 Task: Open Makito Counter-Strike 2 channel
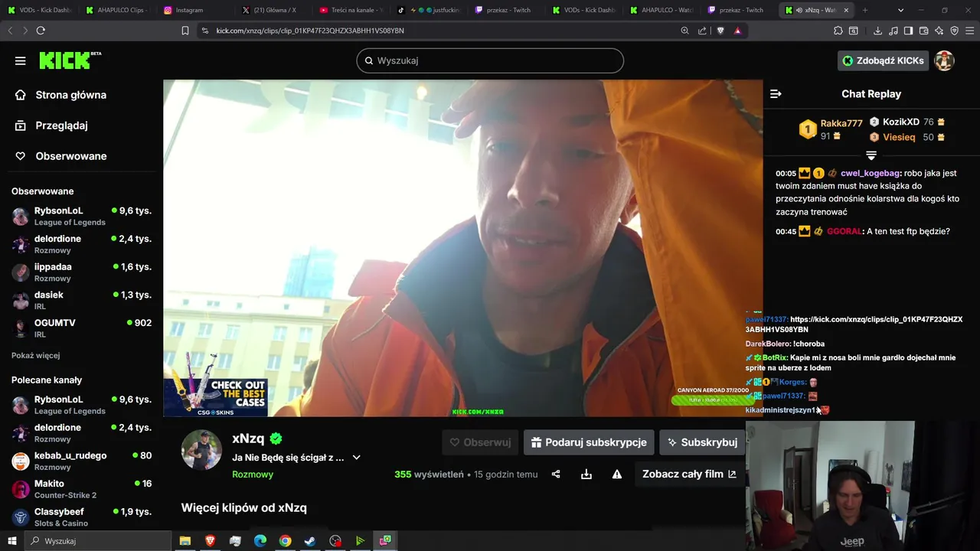pos(81,489)
